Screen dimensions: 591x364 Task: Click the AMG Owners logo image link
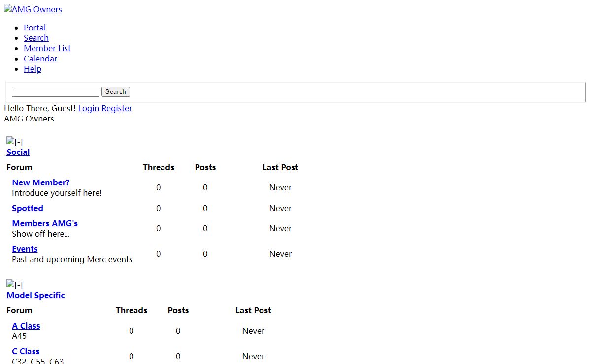(x=33, y=9)
